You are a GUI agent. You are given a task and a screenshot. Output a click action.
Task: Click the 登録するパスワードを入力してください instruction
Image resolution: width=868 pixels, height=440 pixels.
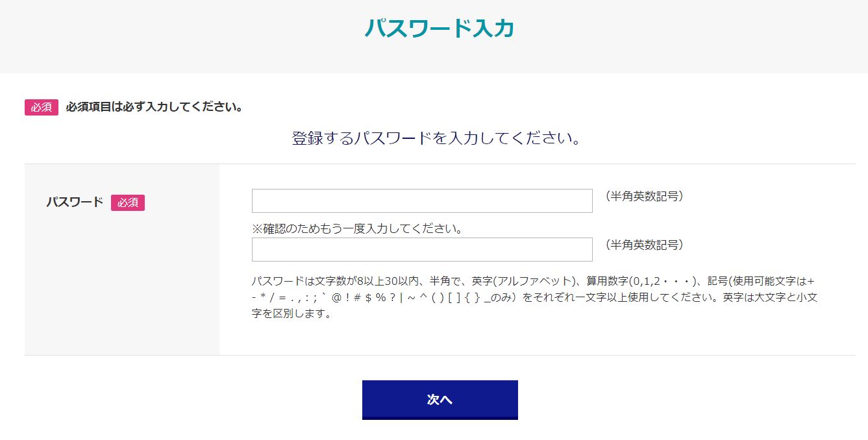click(436, 138)
